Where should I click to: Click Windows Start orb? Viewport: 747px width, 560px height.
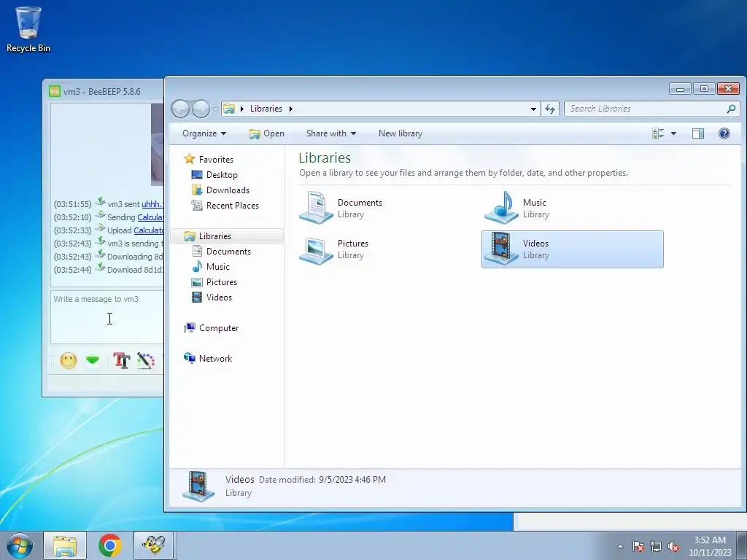coord(20,545)
